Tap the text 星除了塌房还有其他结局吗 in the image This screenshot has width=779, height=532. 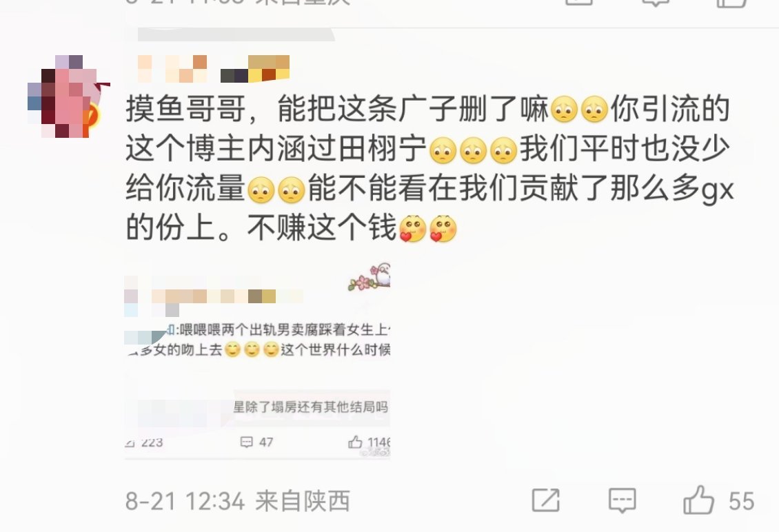[310, 407]
